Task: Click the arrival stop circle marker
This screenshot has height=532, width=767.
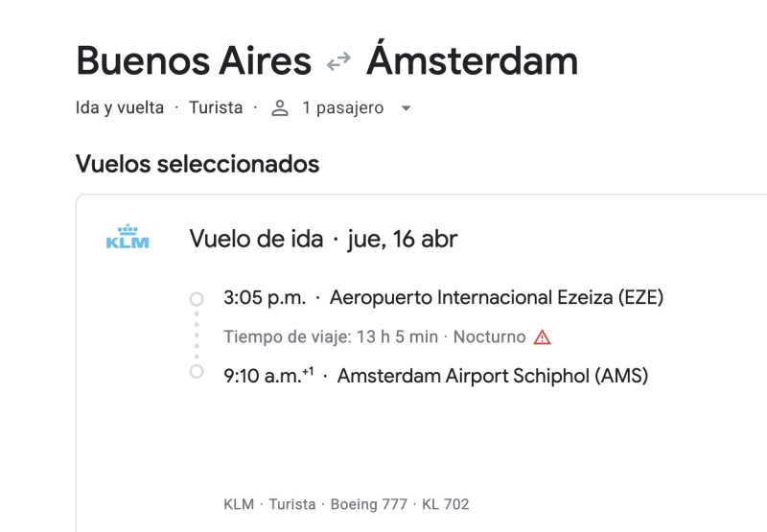Action: (197, 372)
